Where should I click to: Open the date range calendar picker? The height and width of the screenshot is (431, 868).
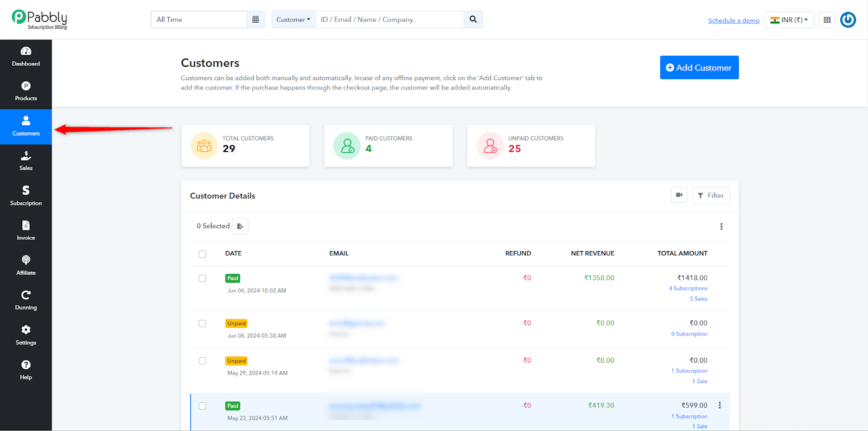[x=256, y=20]
